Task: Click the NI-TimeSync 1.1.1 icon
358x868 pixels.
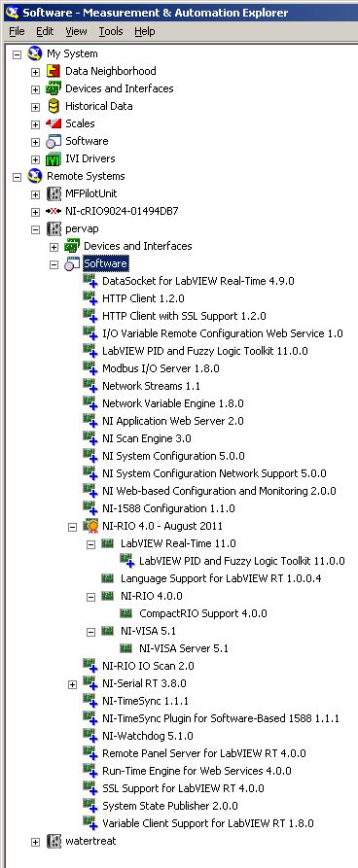Action: point(90,702)
